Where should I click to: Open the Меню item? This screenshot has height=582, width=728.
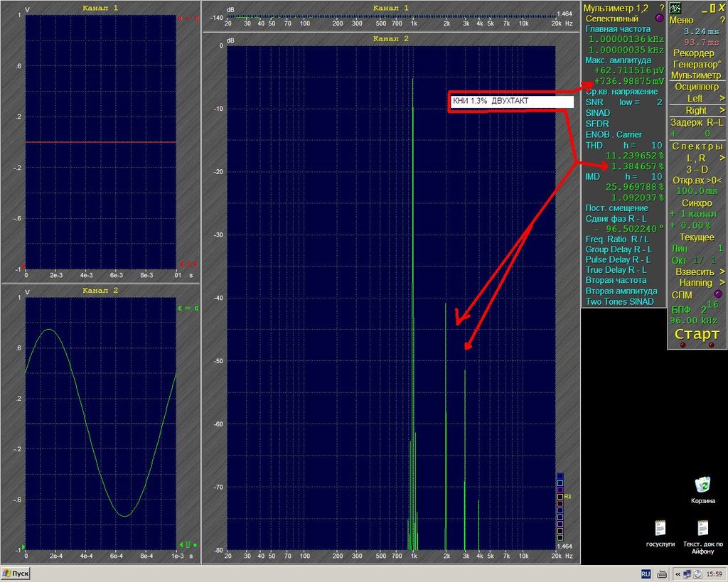(x=681, y=21)
